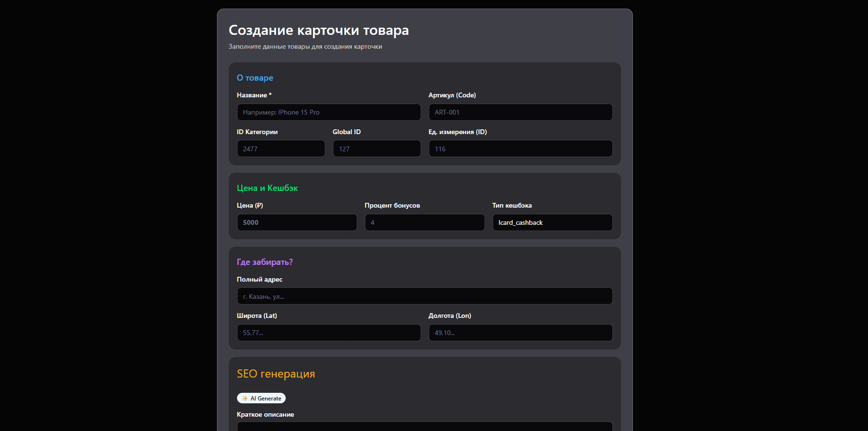
Task: Click the Где забирать? section header
Action: (265, 262)
